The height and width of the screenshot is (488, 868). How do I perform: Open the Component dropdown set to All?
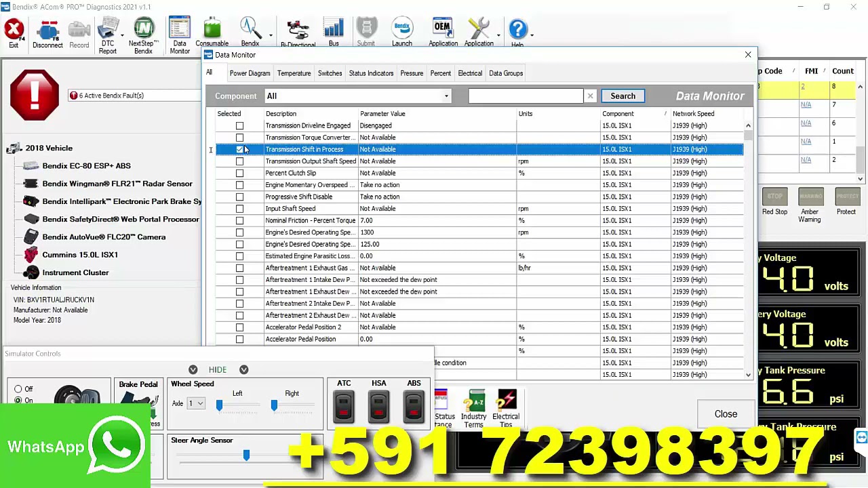(358, 96)
